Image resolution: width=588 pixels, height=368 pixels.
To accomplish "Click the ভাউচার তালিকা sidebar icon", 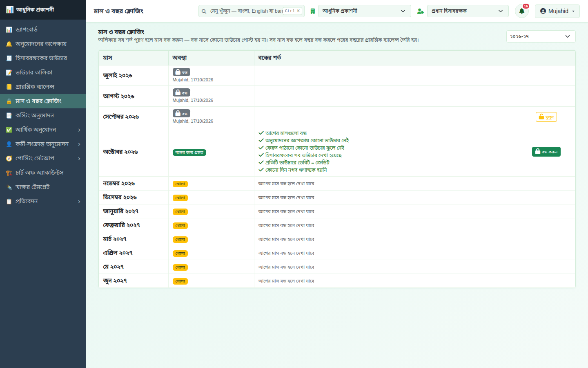I will tap(9, 73).
